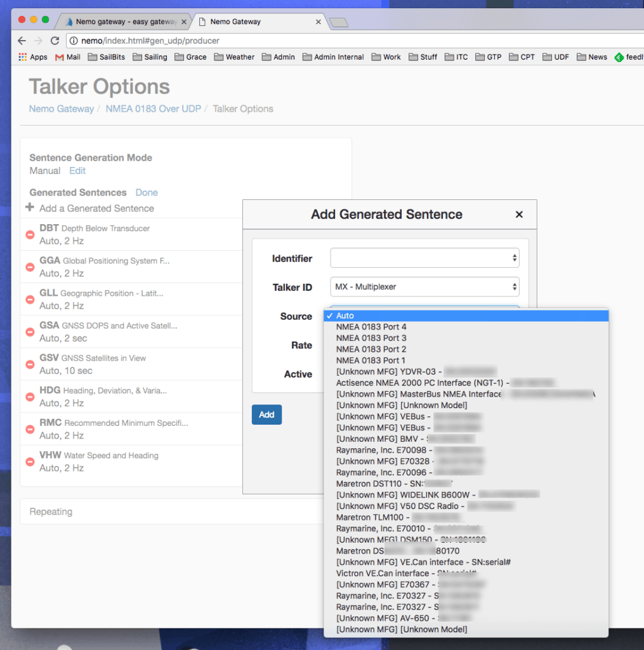Open a new browser tab

(339, 22)
